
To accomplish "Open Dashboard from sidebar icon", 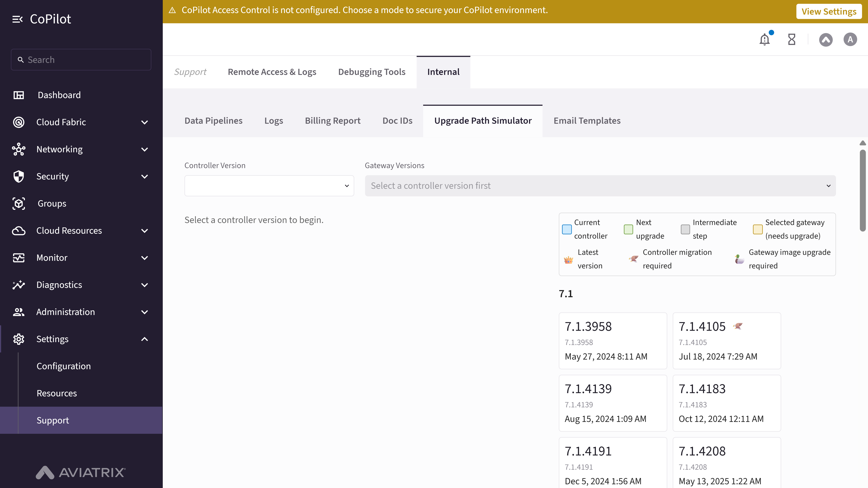I will [x=18, y=95].
